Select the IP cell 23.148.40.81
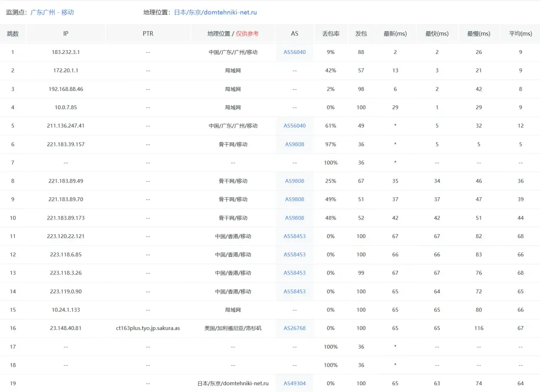 [66, 328]
